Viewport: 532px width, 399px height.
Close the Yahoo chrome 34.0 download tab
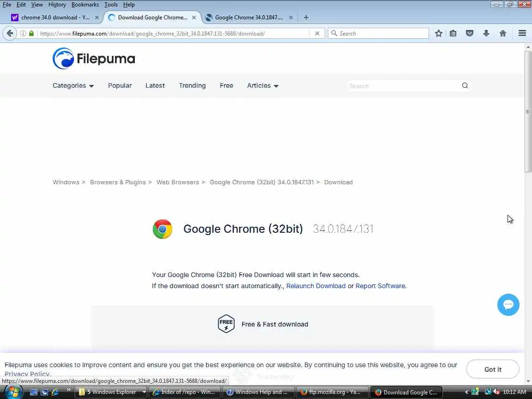click(x=97, y=18)
